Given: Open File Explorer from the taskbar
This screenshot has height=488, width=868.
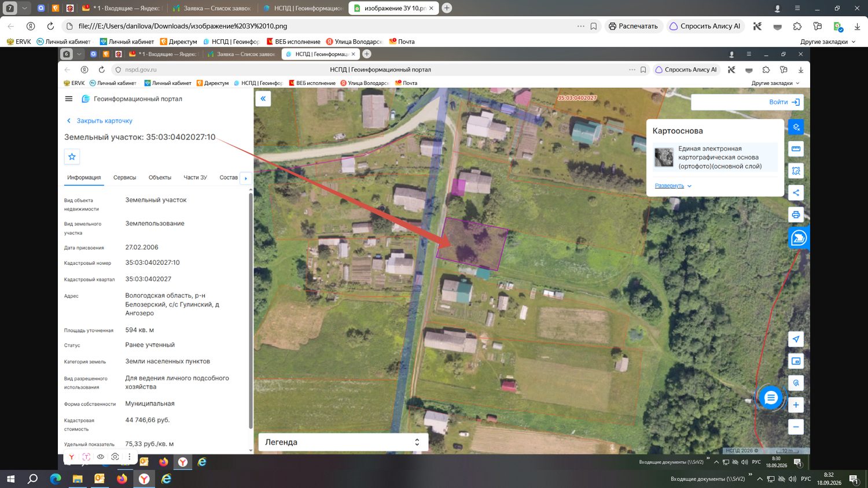Looking at the screenshot, I should tap(78, 479).
